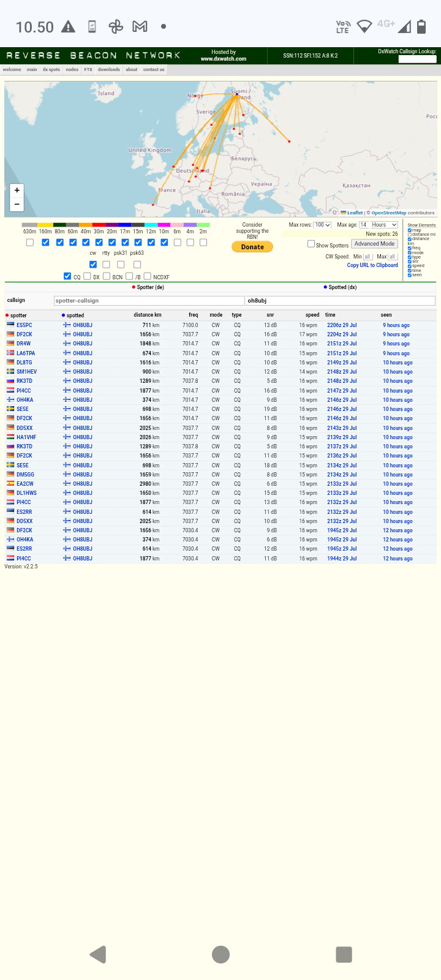Image resolution: width=441 pixels, height=980 pixels.
Task: Zoom in the map with plus button
Action: (17, 190)
